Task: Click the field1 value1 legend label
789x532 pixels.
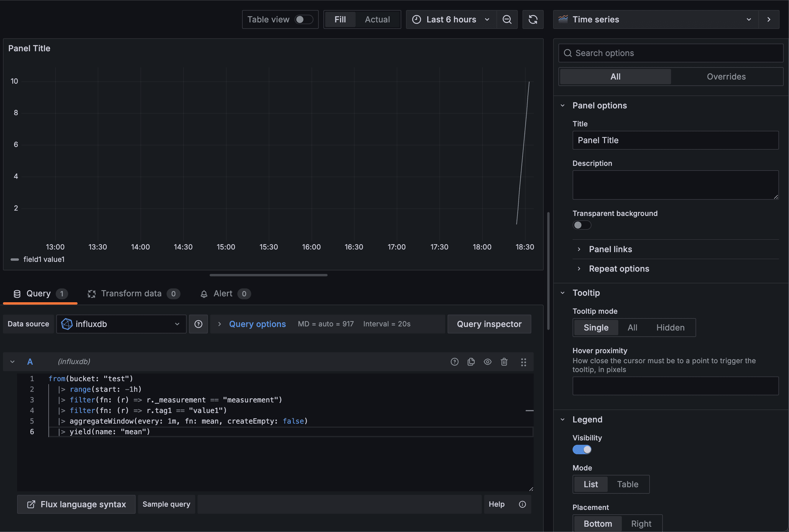Action: (44, 260)
